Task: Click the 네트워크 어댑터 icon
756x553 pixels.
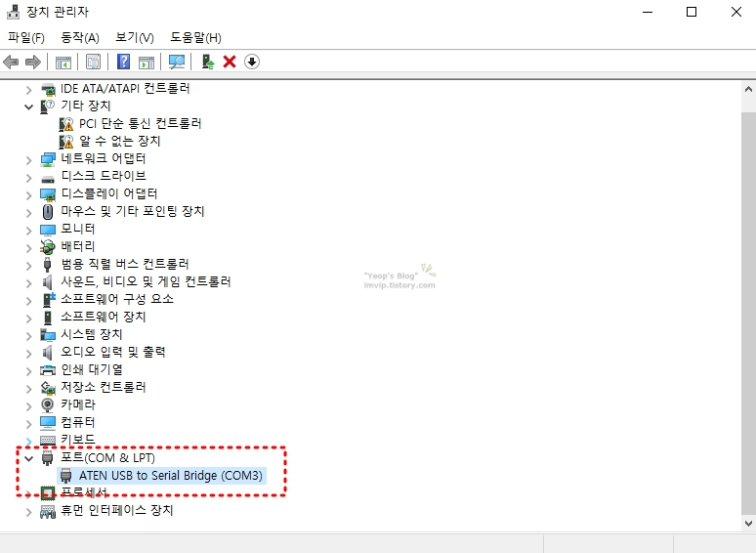Action: [x=48, y=159]
